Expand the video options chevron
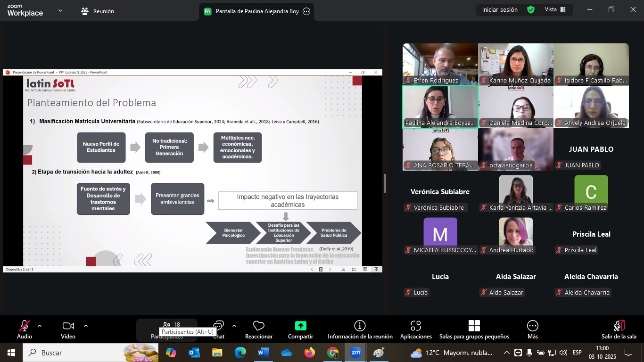 [x=86, y=326]
